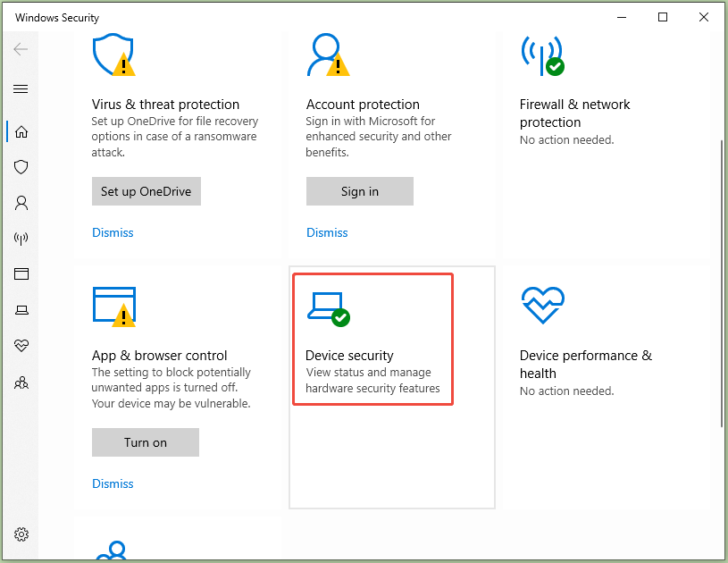The width and height of the screenshot is (728, 563).
Task: Open Device security laptop sidebar icon
Action: click(21, 310)
